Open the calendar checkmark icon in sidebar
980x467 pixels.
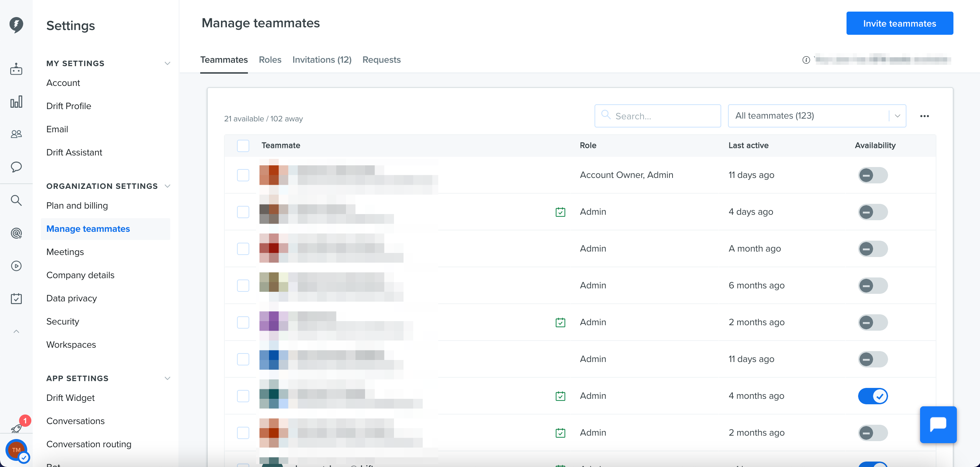tap(16, 299)
